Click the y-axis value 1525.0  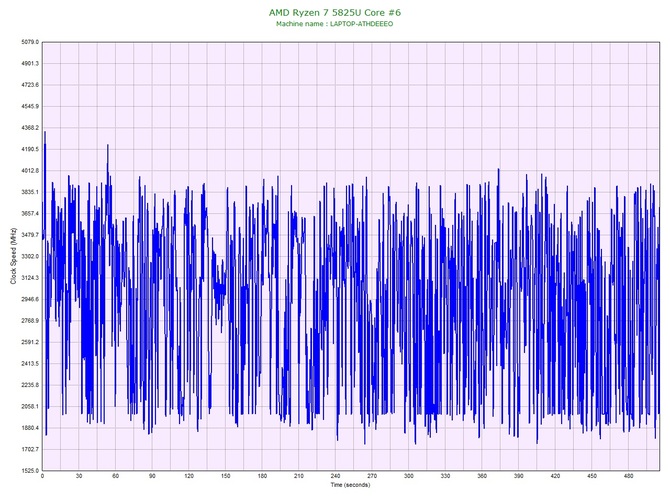(30, 471)
